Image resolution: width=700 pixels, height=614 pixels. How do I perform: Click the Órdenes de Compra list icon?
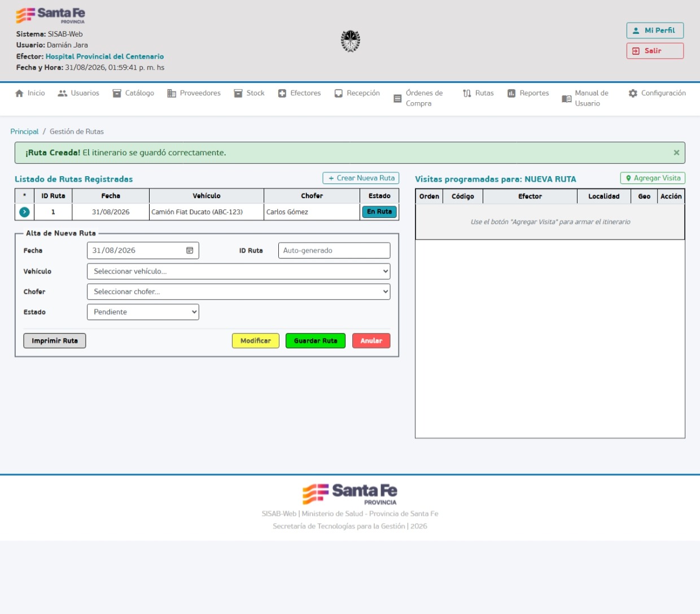pos(397,99)
